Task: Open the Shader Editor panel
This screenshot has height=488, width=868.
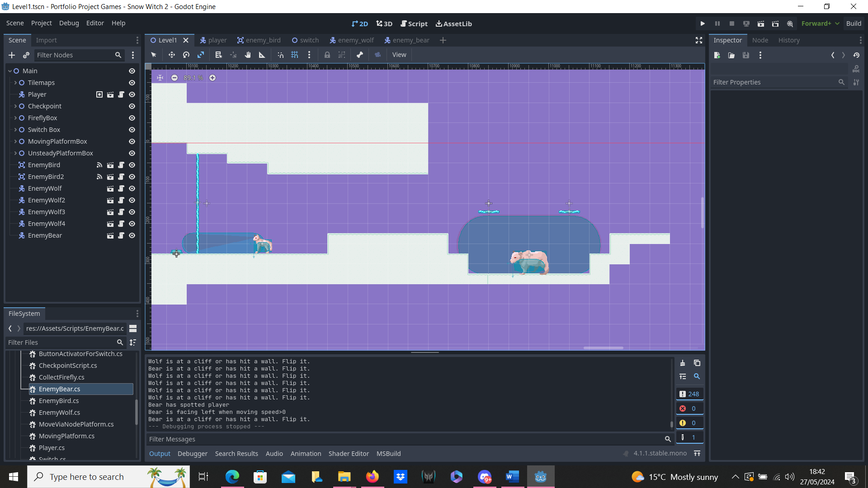Action: (x=349, y=454)
